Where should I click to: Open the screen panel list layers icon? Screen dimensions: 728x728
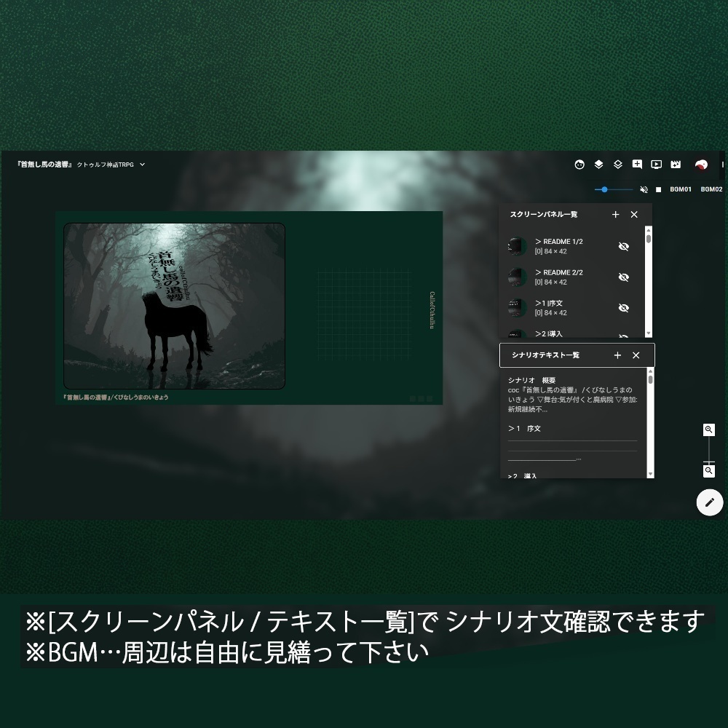pyautogui.click(x=598, y=165)
